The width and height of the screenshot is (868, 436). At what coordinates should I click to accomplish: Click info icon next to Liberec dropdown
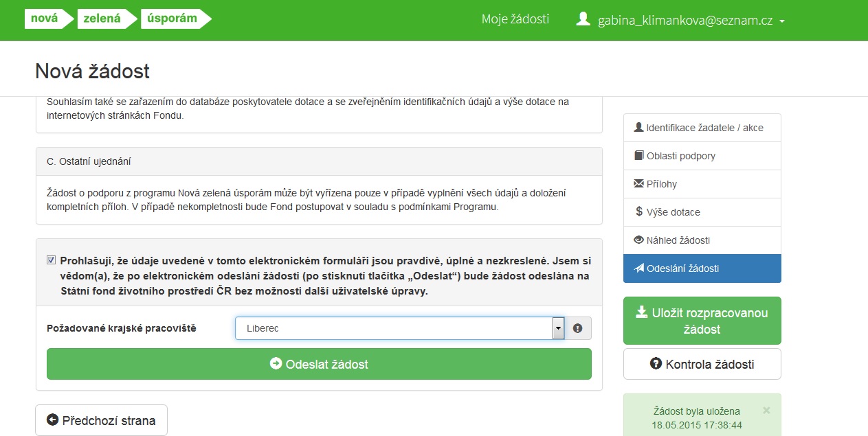(577, 328)
